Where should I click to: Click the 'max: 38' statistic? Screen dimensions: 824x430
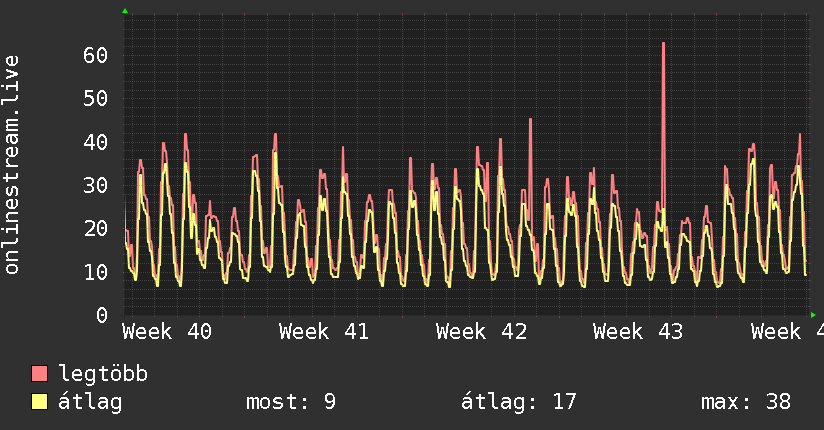[746, 402]
